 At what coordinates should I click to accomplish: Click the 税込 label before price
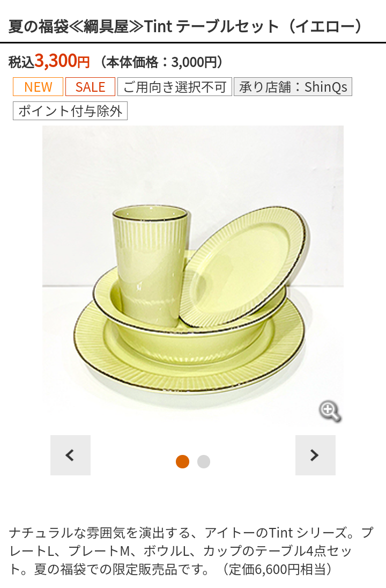(x=21, y=62)
